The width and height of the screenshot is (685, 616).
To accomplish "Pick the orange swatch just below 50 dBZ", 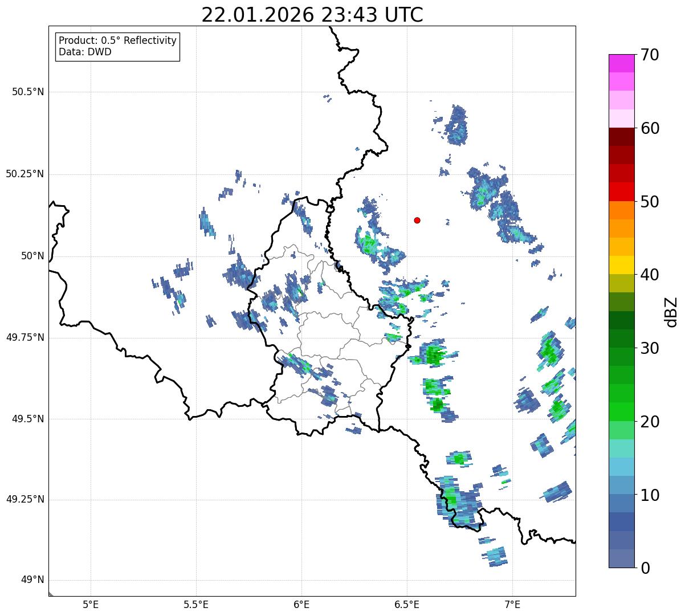I will coord(621,210).
